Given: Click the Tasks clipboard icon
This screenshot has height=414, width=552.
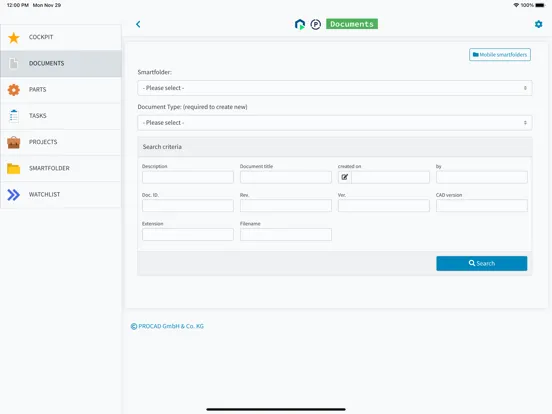Looking at the screenshot, I should (14, 116).
